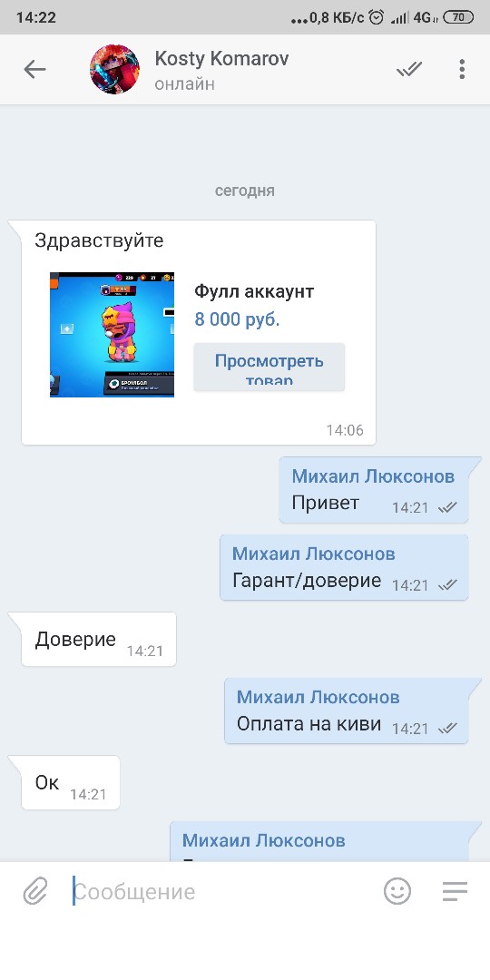Viewport: 490px width, 980px height.
Task: Tap the bot keyboard lines icon
Action: click(x=455, y=891)
